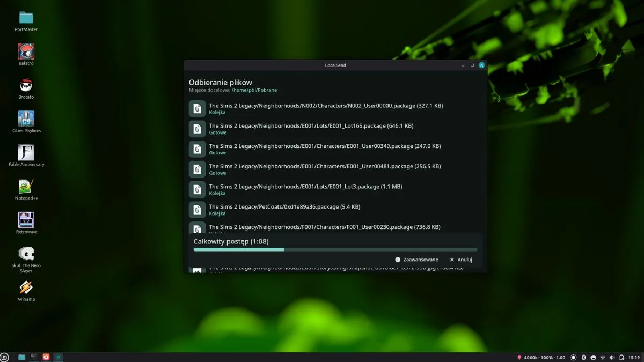The image size is (644, 362).
Task: Open the /home/pbl/Pobrane destination link
Action: click(254, 90)
